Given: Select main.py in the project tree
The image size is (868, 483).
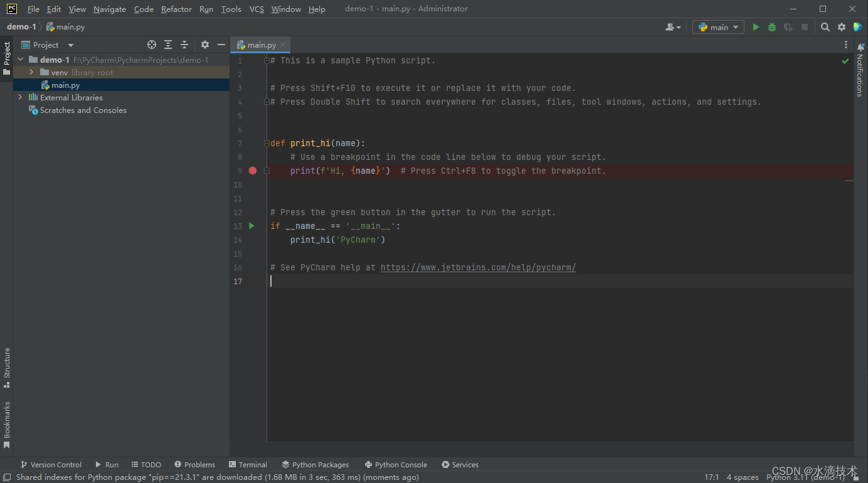Looking at the screenshot, I should click(x=65, y=85).
